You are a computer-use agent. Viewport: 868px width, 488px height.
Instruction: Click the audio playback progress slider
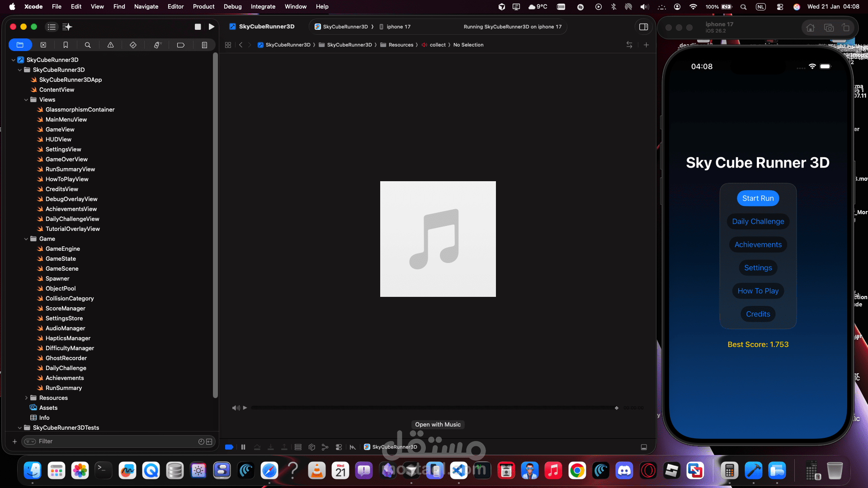click(433, 408)
